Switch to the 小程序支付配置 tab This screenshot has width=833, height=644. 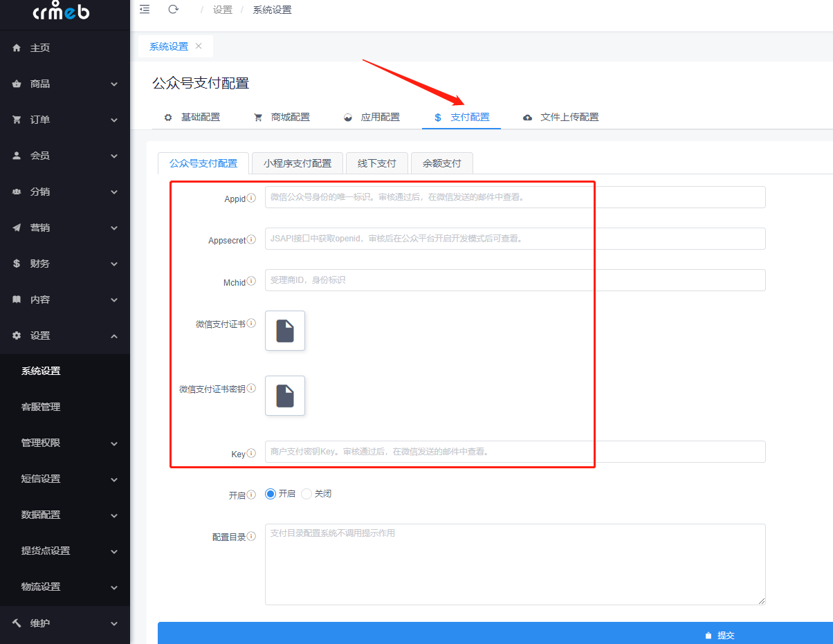(x=297, y=163)
